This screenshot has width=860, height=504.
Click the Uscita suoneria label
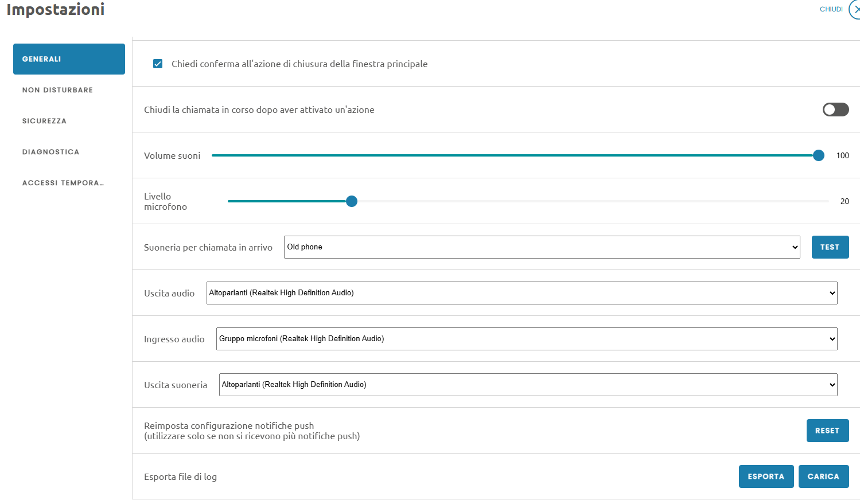[x=176, y=385]
